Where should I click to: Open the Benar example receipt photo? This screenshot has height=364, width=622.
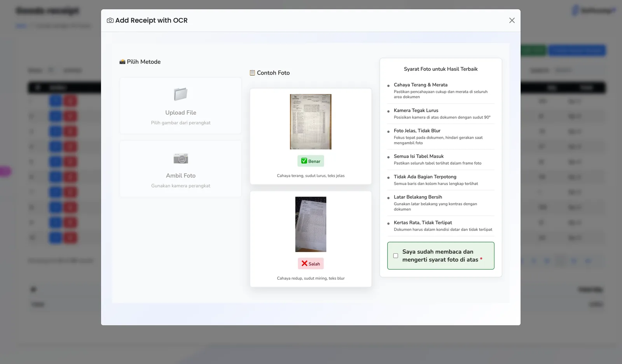311,122
